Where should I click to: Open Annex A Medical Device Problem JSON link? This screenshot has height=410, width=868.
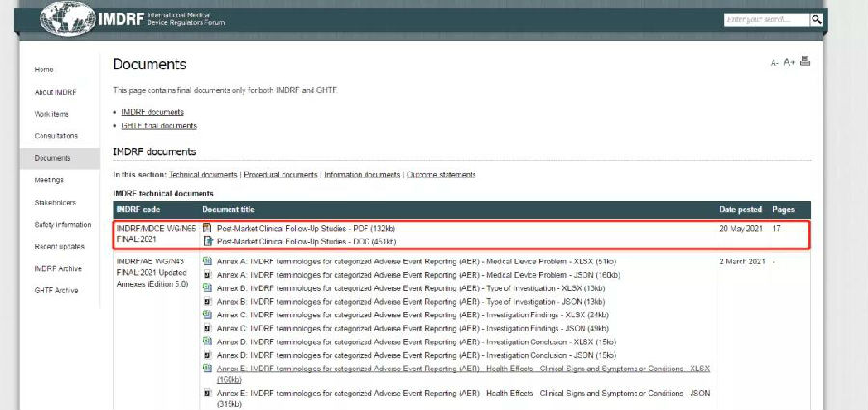[419, 275]
